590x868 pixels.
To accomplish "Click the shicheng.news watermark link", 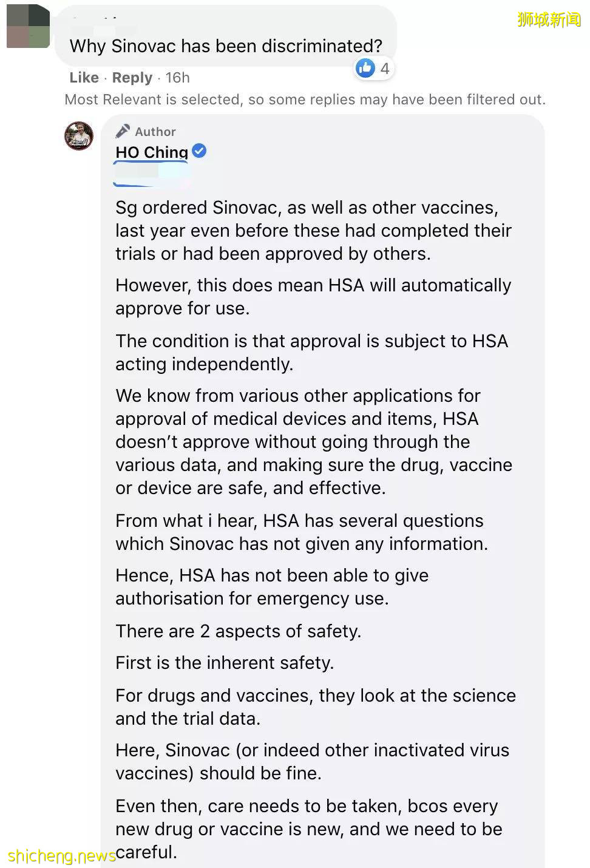I will [x=62, y=856].
